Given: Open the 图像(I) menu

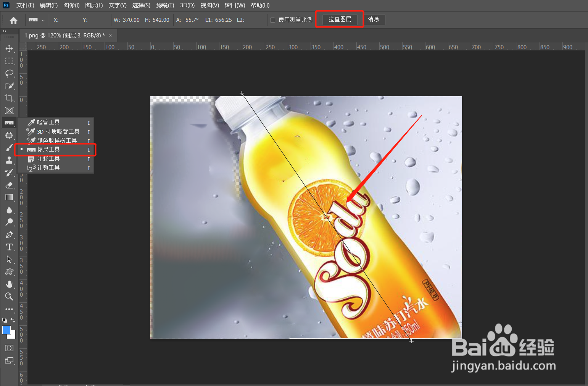Looking at the screenshot, I should click(71, 5).
